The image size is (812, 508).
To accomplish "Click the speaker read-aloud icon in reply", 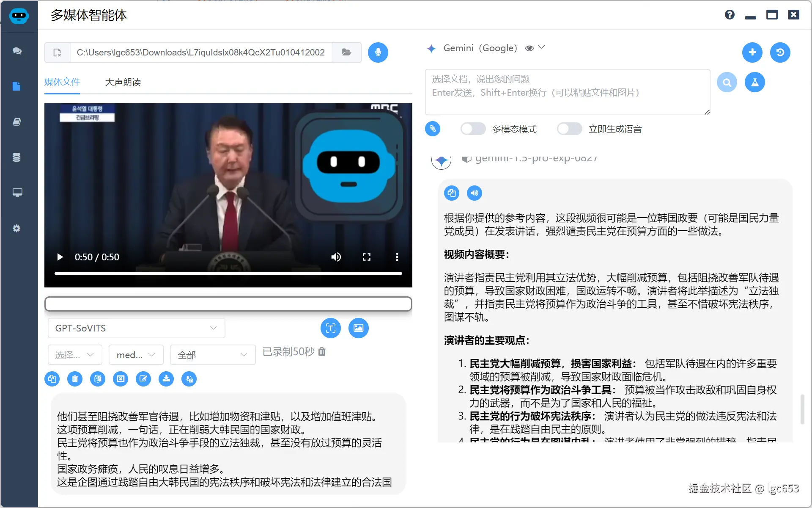I will (x=474, y=193).
